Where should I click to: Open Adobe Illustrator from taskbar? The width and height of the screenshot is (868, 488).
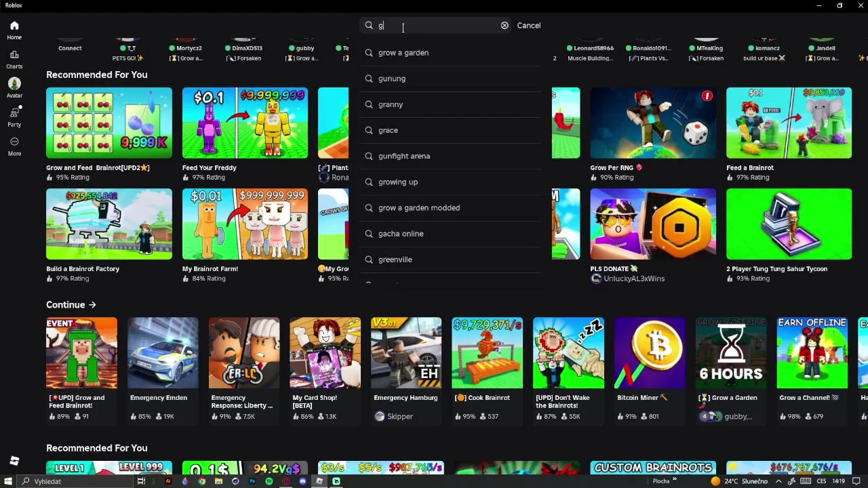coord(168,481)
